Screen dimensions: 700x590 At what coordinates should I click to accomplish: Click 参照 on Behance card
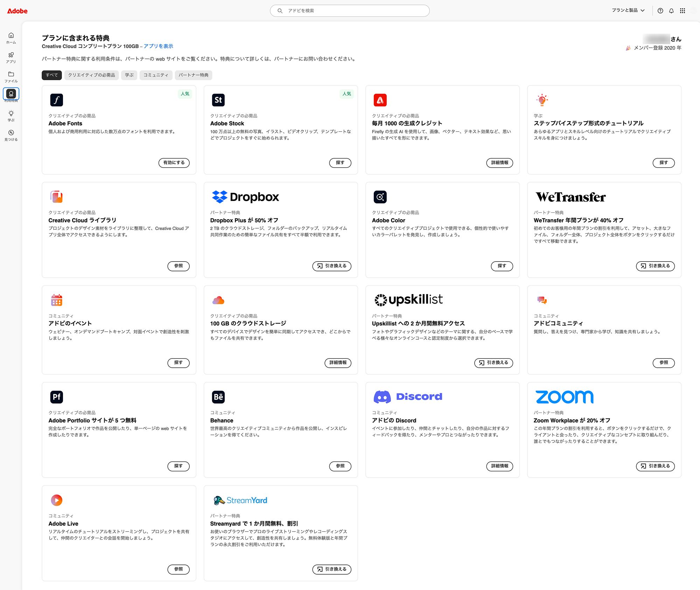coord(340,466)
